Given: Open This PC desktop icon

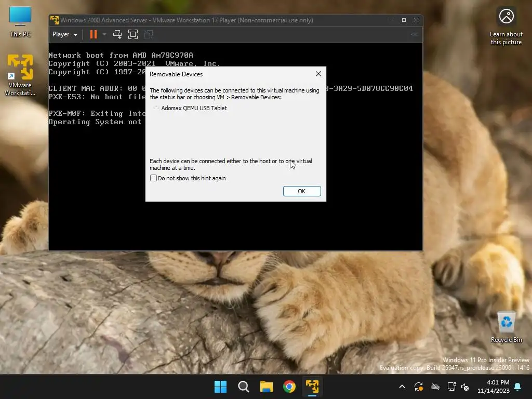Looking at the screenshot, I should pos(20,22).
